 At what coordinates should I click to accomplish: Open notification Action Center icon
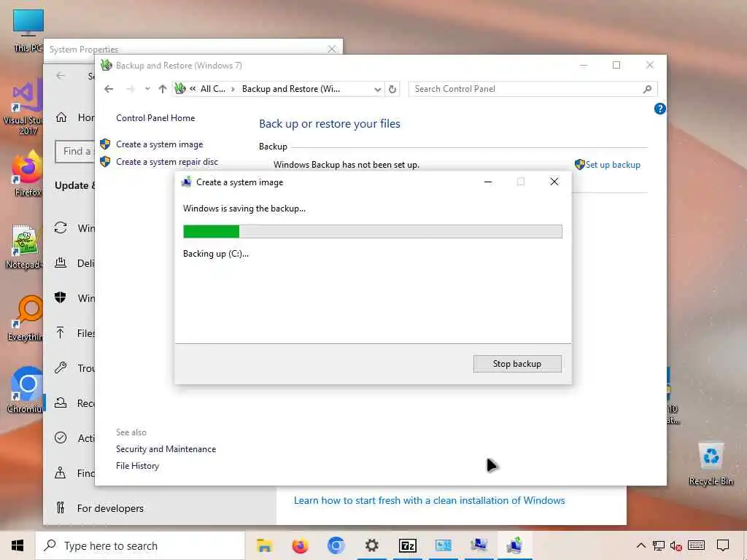pos(723,545)
